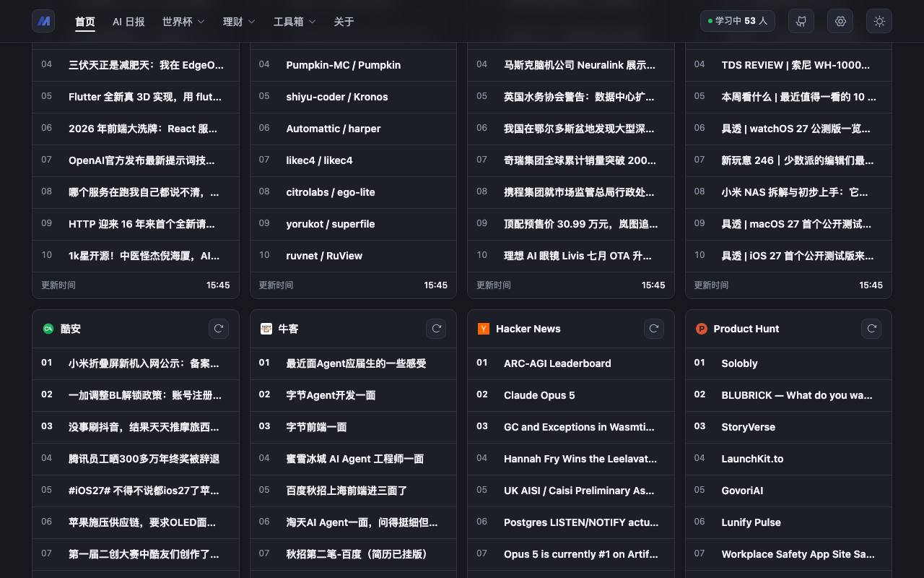
Task: Open the Flutter 全新真 3D 实现 article
Action: click(x=136, y=97)
